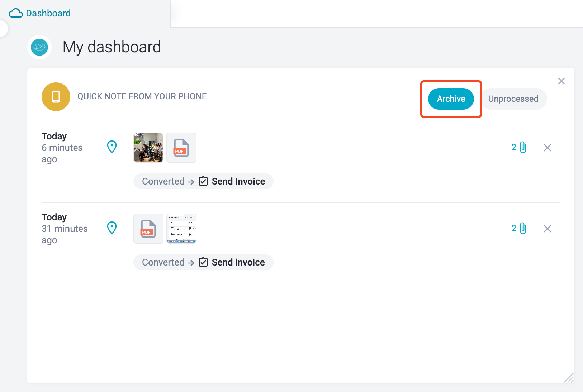Click the round fish logo avatar

[39, 47]
